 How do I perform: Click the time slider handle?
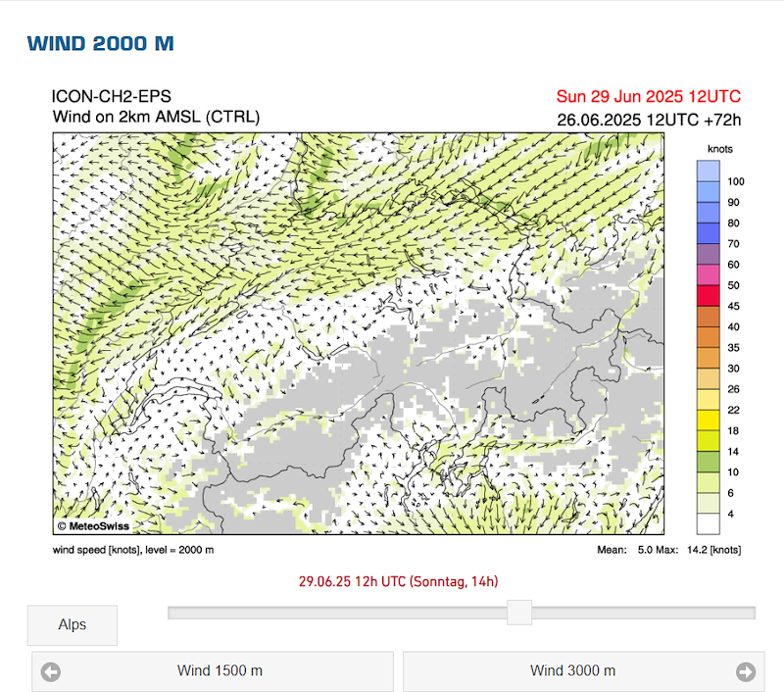pos(519,613)
